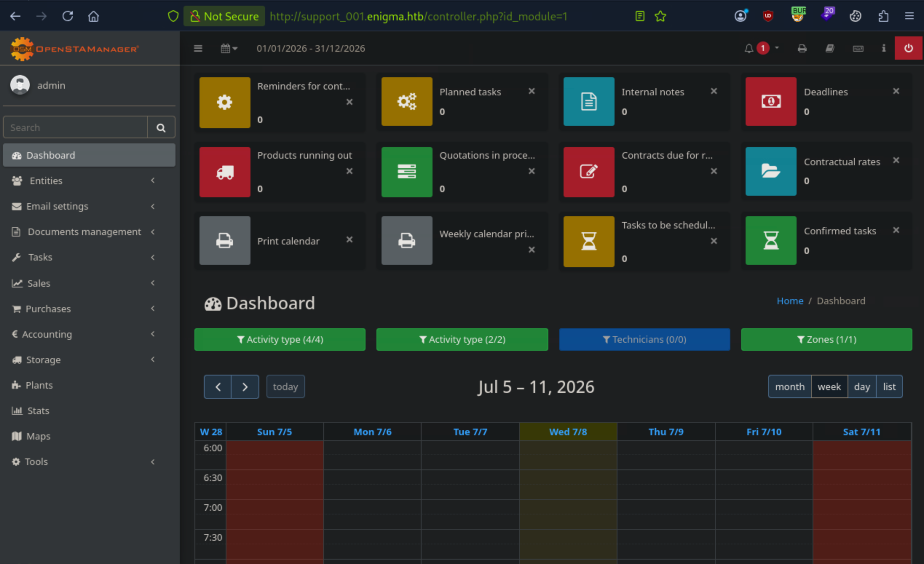Toggle the sidebar with the hamburger icon
This screenshot has width=924, height=564.
click(198, 48)
